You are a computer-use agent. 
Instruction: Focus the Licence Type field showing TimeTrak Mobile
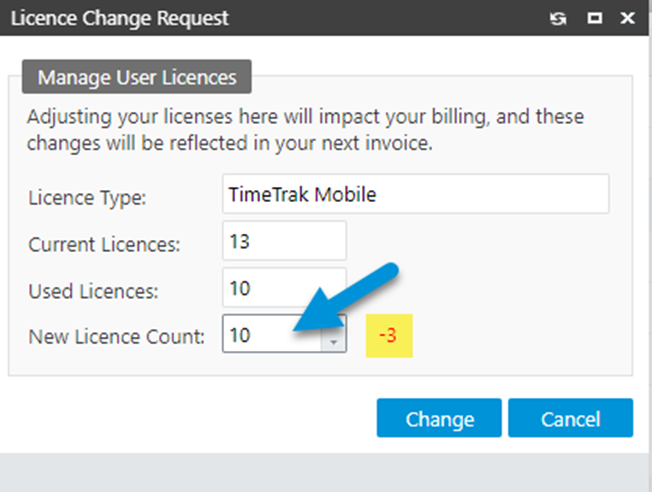pos(415,194)
